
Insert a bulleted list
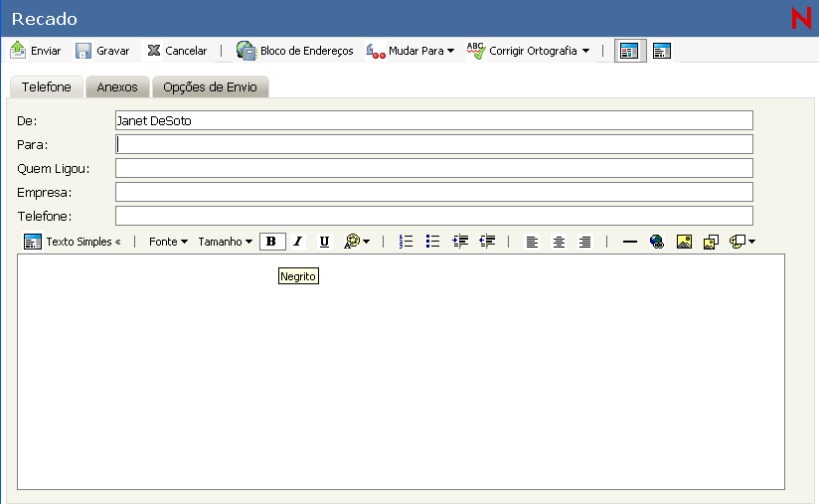tap(432, 242)
